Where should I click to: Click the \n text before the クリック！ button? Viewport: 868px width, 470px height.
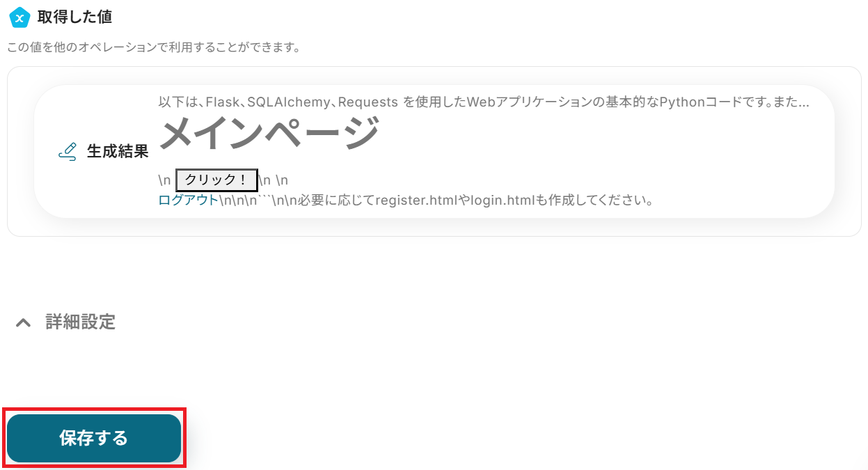click(164, 180)
